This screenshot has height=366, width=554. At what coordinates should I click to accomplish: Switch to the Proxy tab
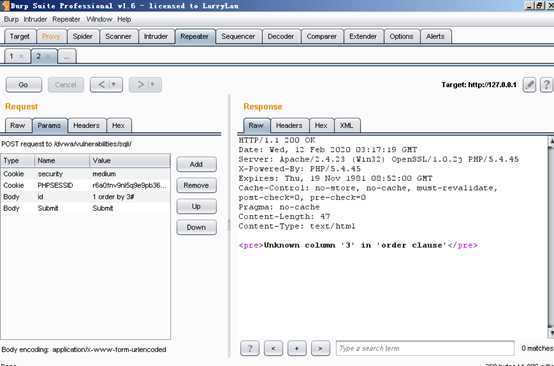point(51,36)
